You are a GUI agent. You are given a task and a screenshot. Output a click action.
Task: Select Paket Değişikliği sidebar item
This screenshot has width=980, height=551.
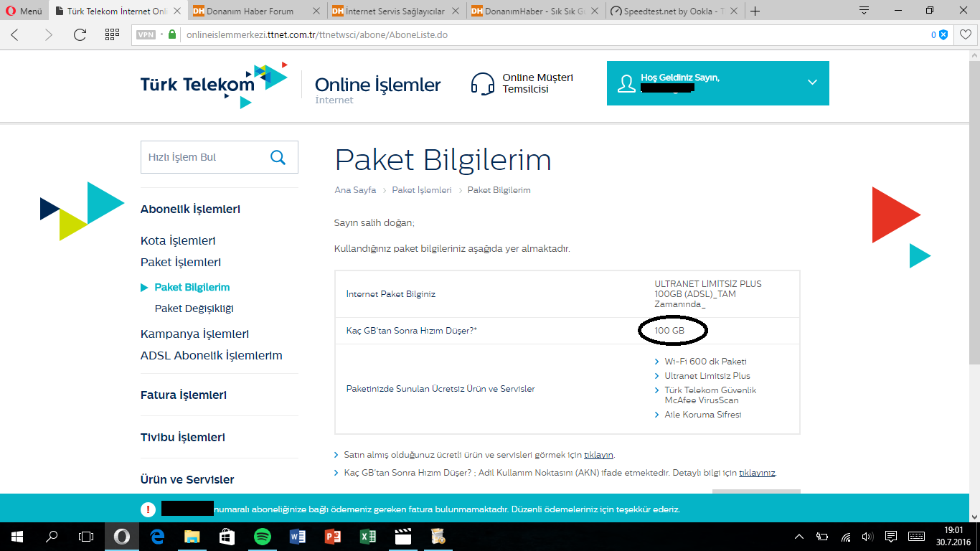pos(194,309)
